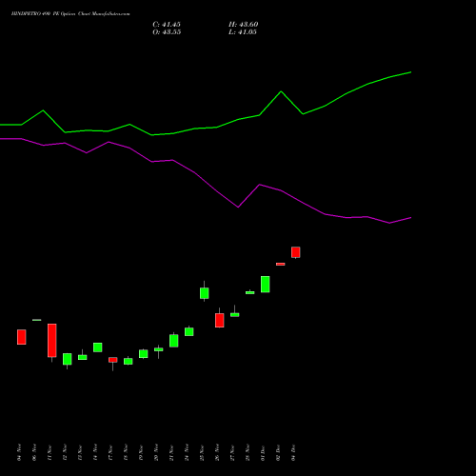476x476 pixels.
Task: Select the 11 Nov date label
Action: [x=50, y=452]
